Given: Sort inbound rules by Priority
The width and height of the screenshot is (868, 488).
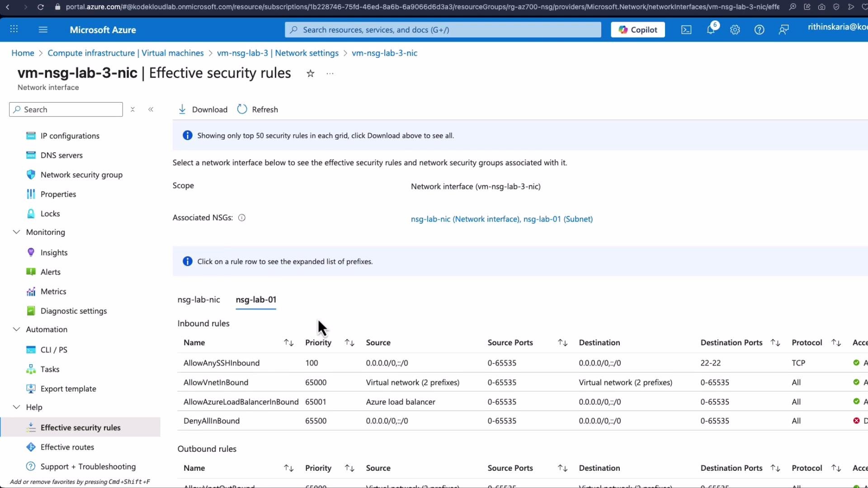Looking at the screenshot, I should click(349, 343).
